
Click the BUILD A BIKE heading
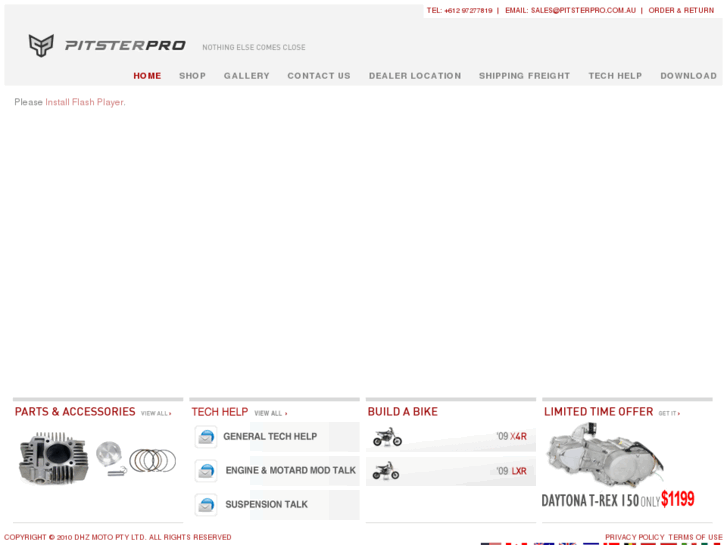pos(402,412)
